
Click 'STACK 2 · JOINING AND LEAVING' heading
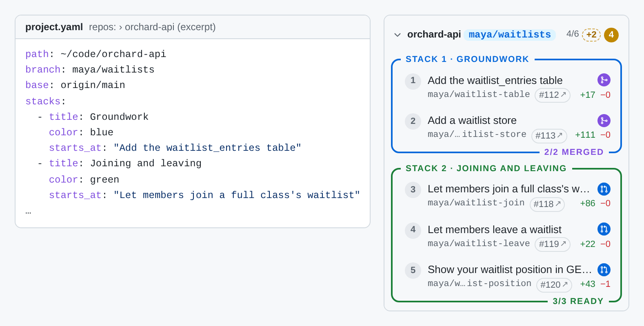pos(486,168)
